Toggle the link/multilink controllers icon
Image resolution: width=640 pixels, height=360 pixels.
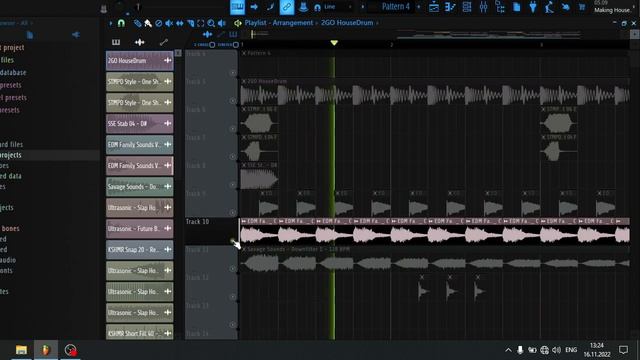coord(287,7)
